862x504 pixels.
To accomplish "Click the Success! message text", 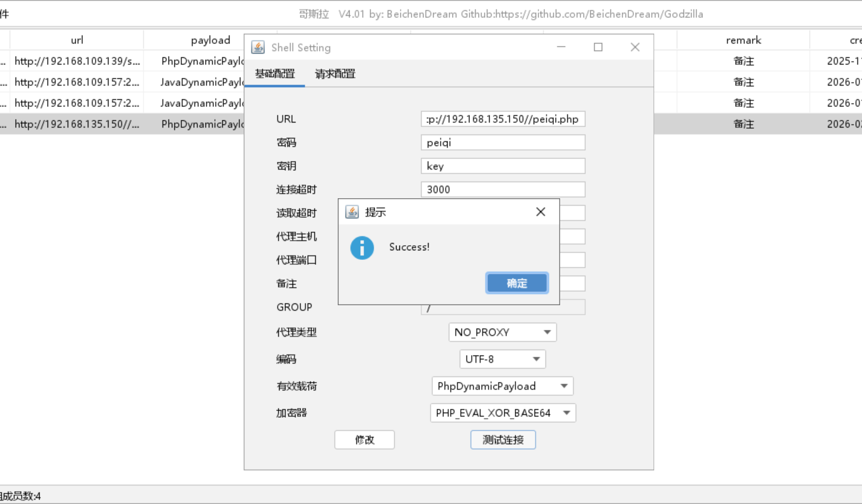I will point(409,247).
